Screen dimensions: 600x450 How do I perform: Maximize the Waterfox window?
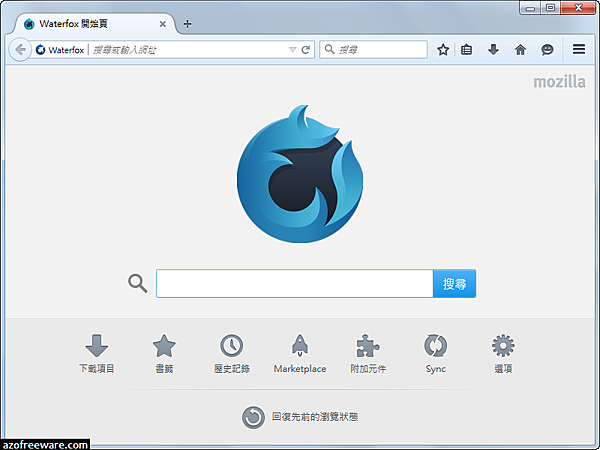[550, 8]
